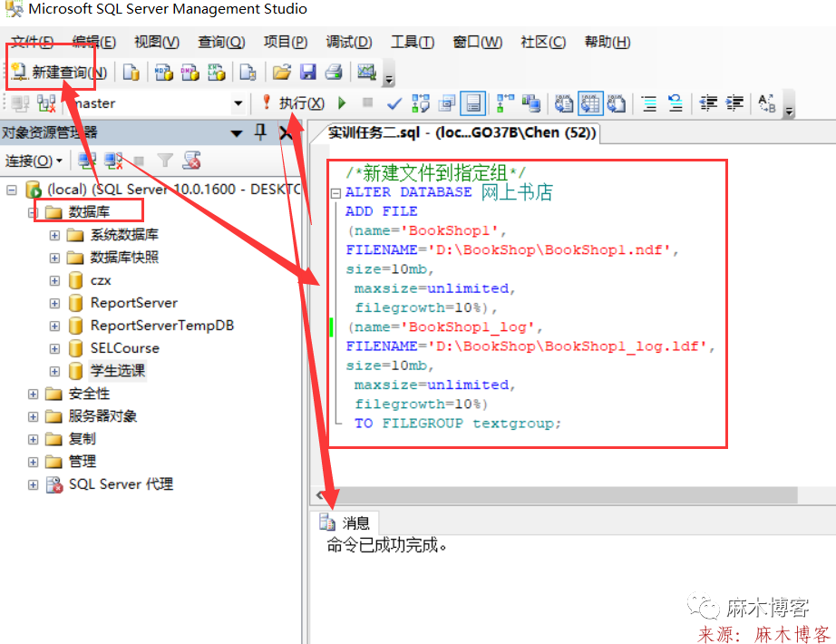The image size is (836, 644).
Task: Open the 工具(T) menu
Action: pos(413,42)
